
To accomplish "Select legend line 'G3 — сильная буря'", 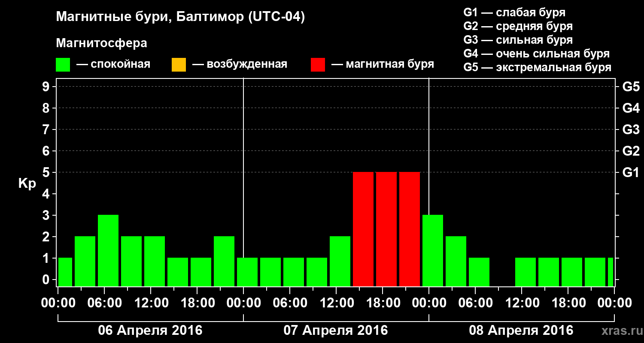I will click(x=518, y=40).
